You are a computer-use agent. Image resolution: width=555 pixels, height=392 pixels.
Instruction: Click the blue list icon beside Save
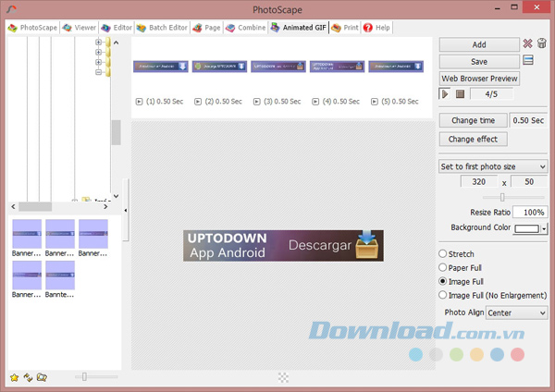coord(528,61)
